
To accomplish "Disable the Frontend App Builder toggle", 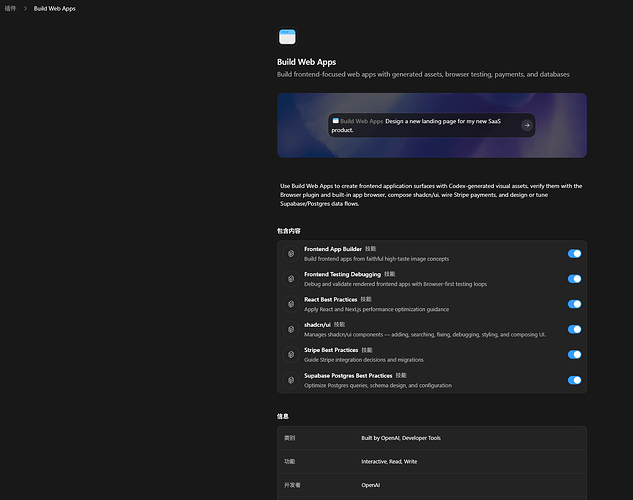I will click(x=574, y=253).
